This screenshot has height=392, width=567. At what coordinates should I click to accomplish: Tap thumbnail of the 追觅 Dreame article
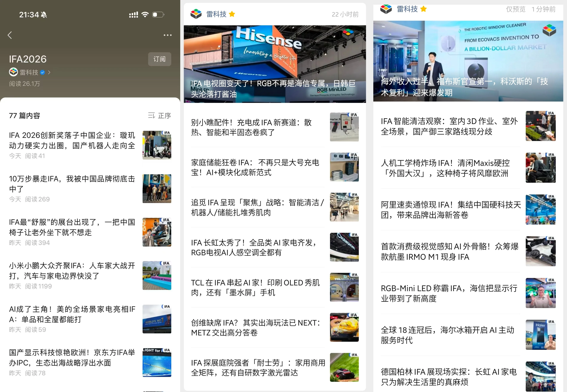(344, 207)
